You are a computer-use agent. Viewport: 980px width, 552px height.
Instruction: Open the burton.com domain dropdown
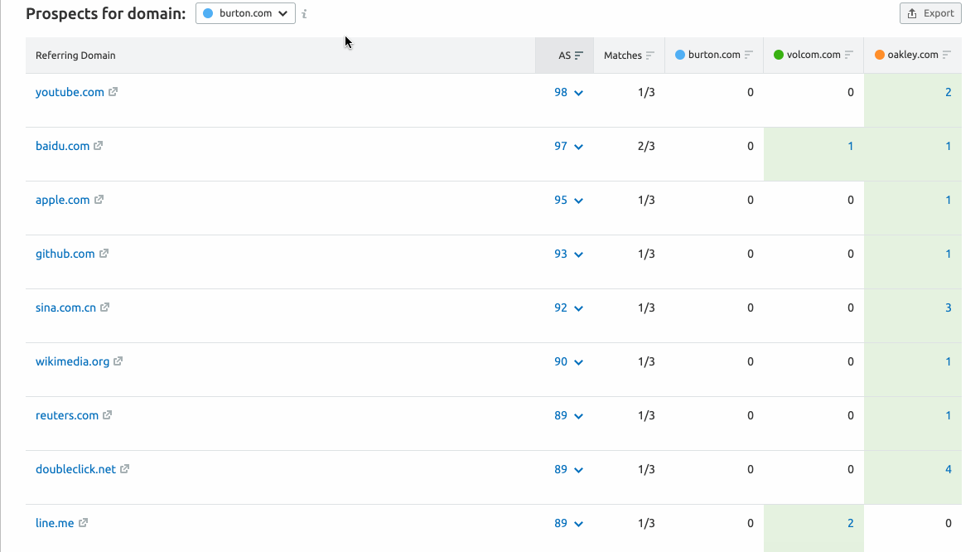point(246,13)
